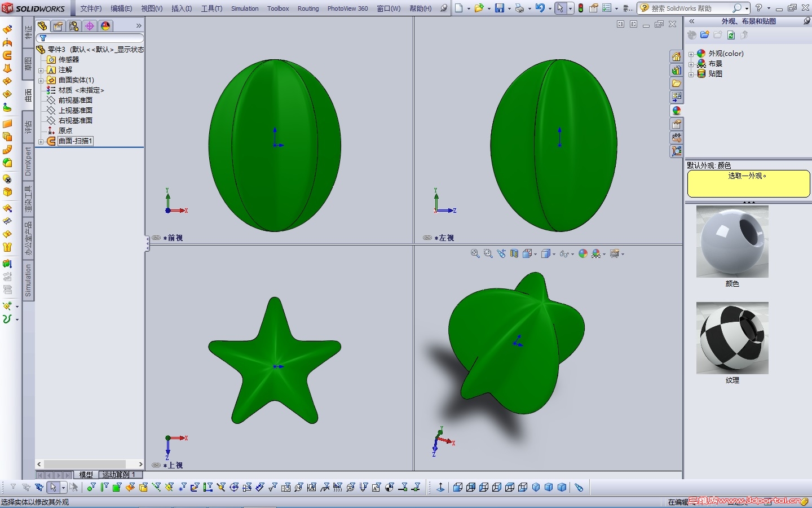Screen dimensions: 812x508
Task: Click the Zoom to Fit magnifier icon
Action: pyautogui.click(x=475, y=254)
